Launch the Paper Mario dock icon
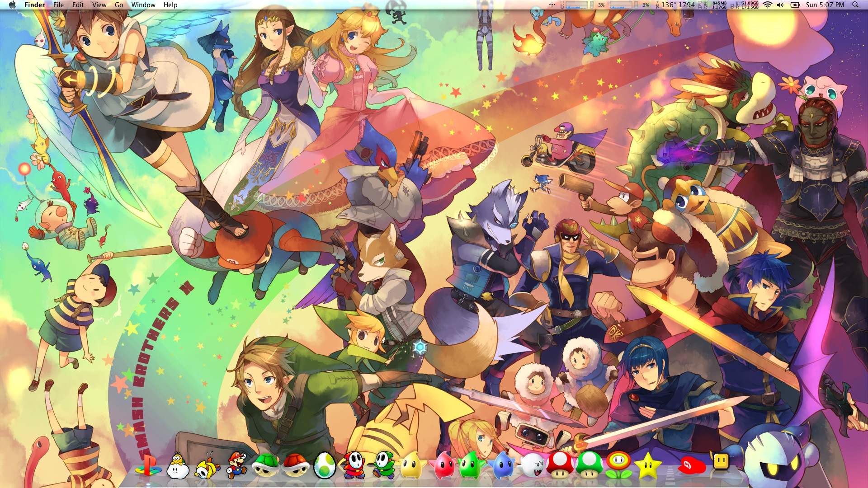Screen dimensions: 868x488 click(236, 465)
